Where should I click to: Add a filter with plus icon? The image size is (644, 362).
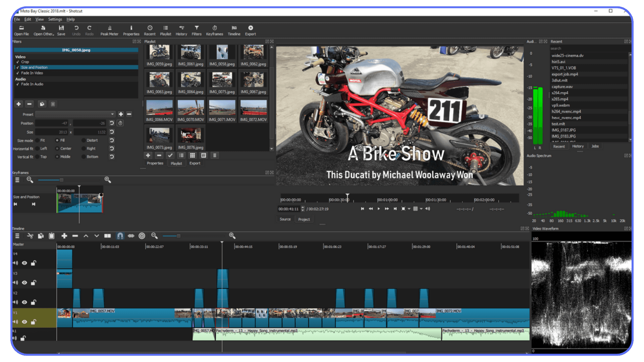click(18, 104)
